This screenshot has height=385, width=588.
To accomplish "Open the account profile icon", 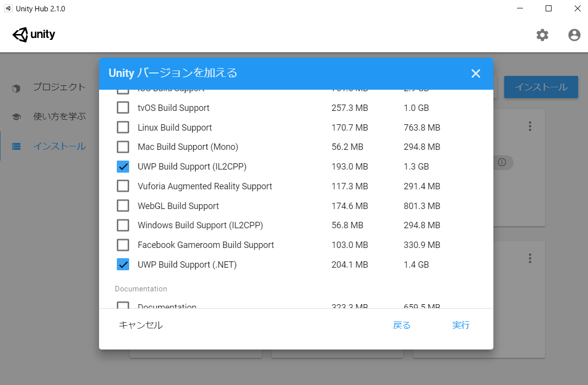I will [x=574, y=35].
